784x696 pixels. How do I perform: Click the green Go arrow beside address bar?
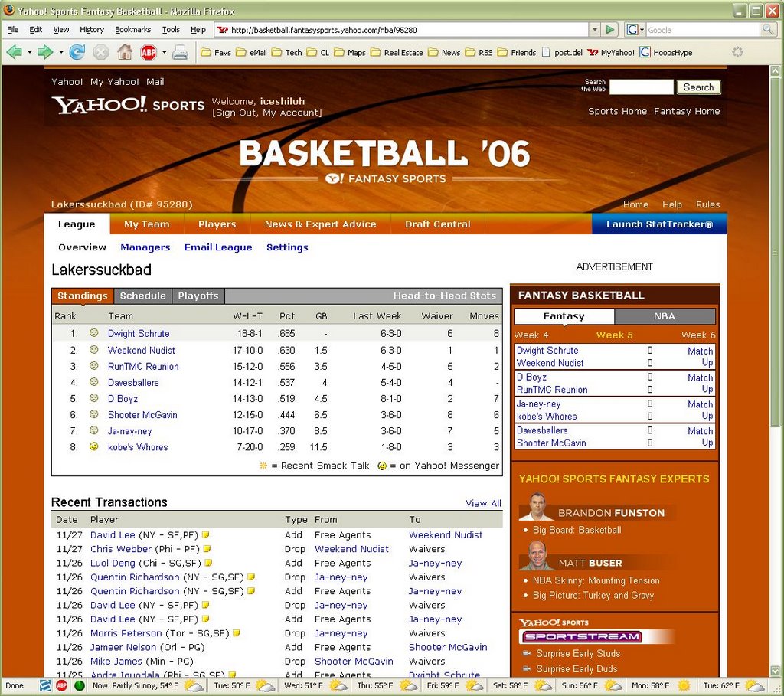click(609, 30)
